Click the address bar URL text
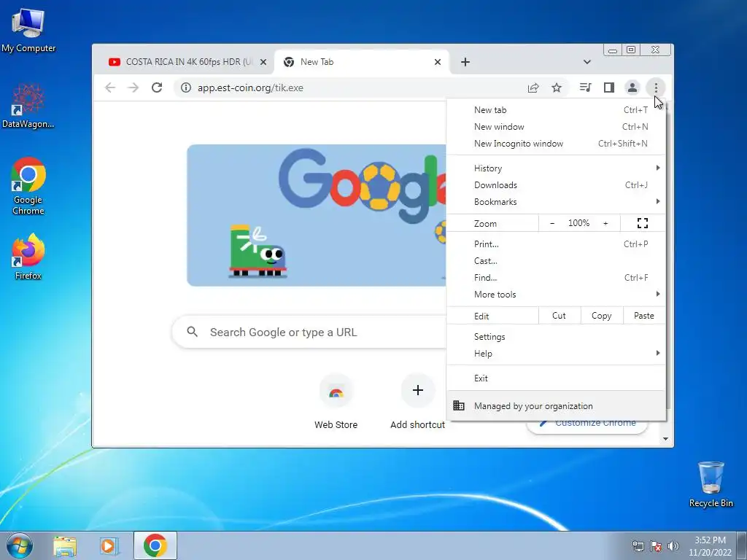The image size is (747, 560). tap(251, 87)
